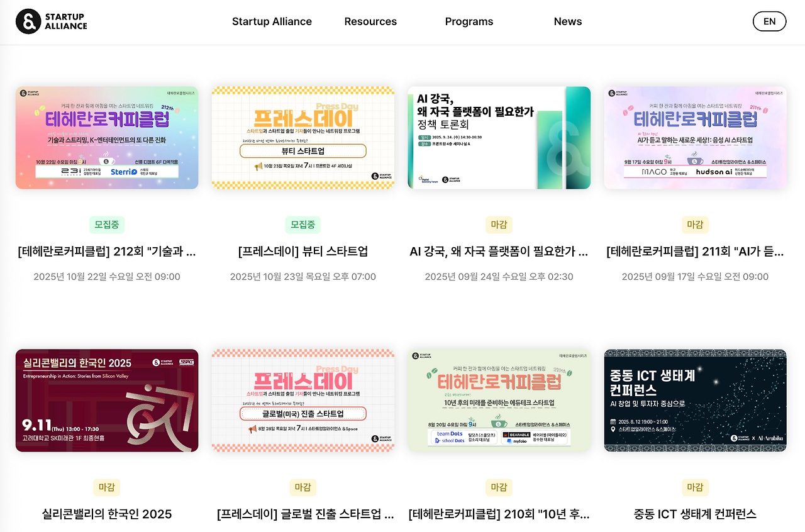This screenshot has width=805, height=532.
Task: Open the [테헤란로커피클럽] 210회 title link
Action: tap(499, 514)
